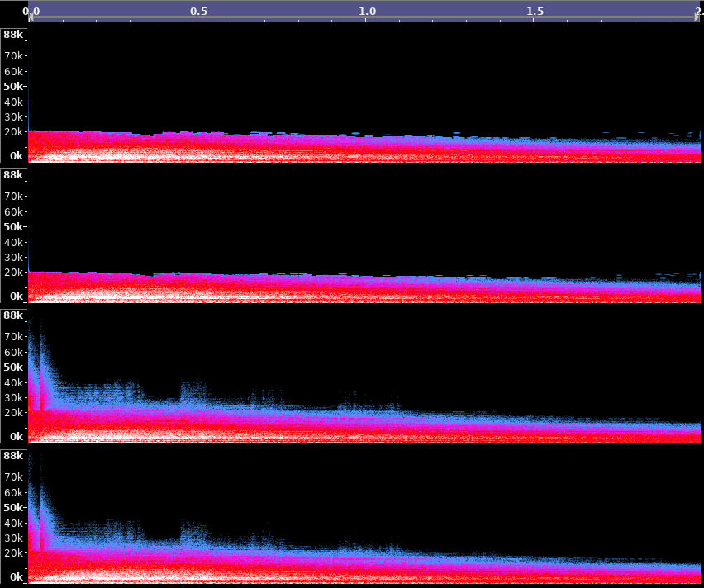Click 0k on the fourth track's frequency scale
The image size is (704, 588).
(17, 577)
